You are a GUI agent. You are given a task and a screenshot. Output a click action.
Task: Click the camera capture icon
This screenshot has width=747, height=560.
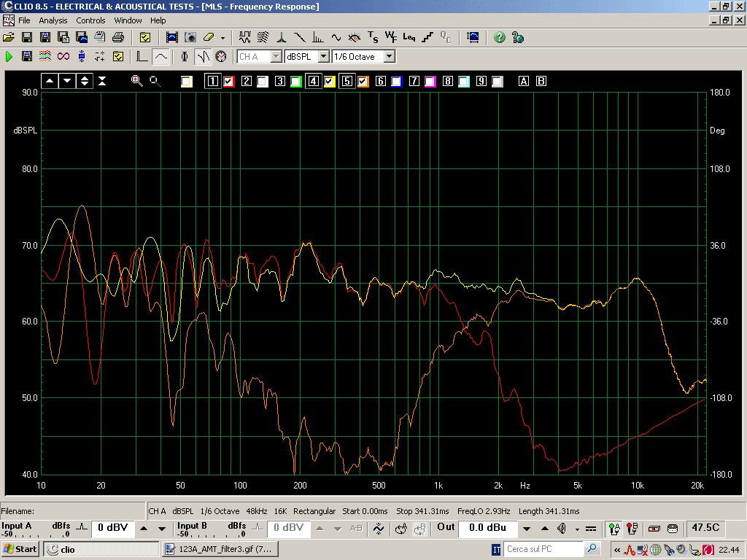190,37
